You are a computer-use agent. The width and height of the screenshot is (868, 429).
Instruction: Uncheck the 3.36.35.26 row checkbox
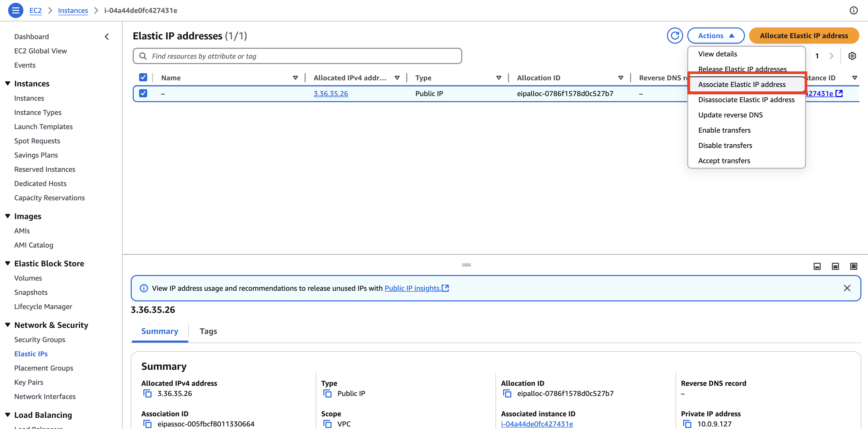tap(143, 93)
